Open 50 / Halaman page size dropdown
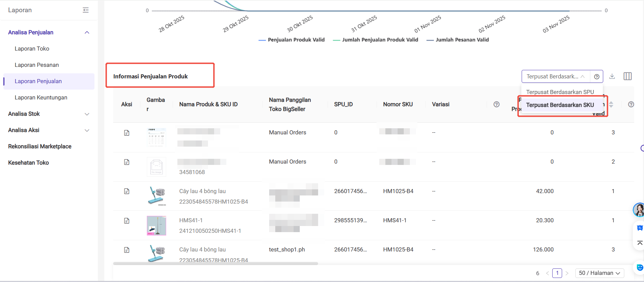Image resolution: width=644 pixels, height=282 pixels. click(x=599, y=273)
